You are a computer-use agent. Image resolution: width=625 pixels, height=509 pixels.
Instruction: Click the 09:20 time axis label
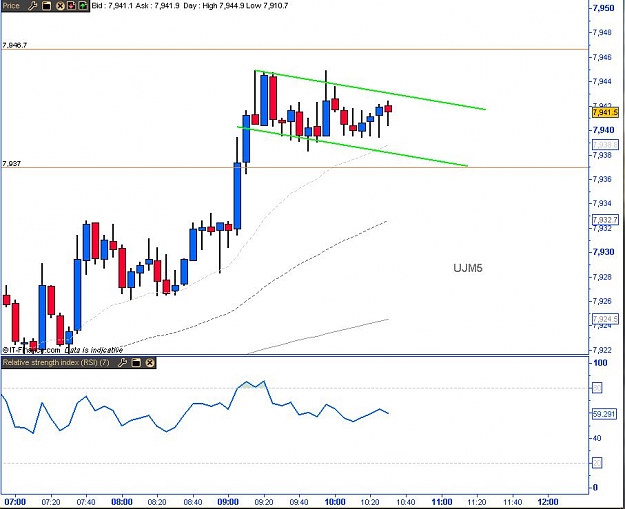pyautogui.click(x=263, y=502)
